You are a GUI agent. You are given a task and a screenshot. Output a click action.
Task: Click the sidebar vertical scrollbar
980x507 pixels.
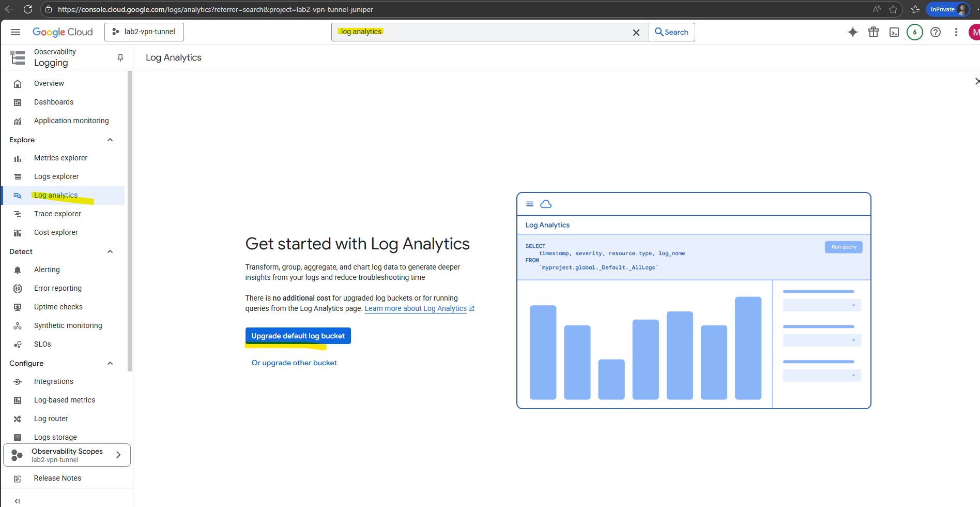(130, 221)
